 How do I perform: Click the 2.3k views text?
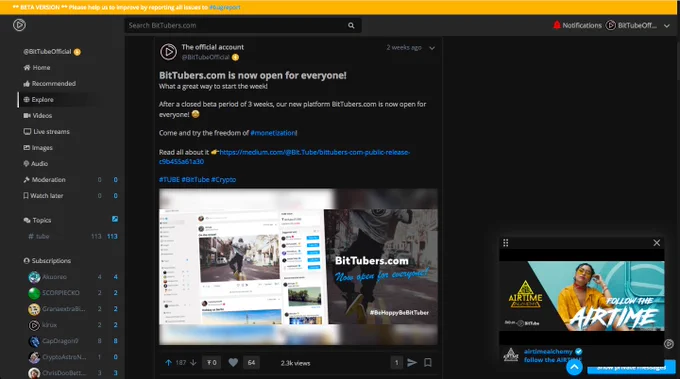(x=295, y=363)
